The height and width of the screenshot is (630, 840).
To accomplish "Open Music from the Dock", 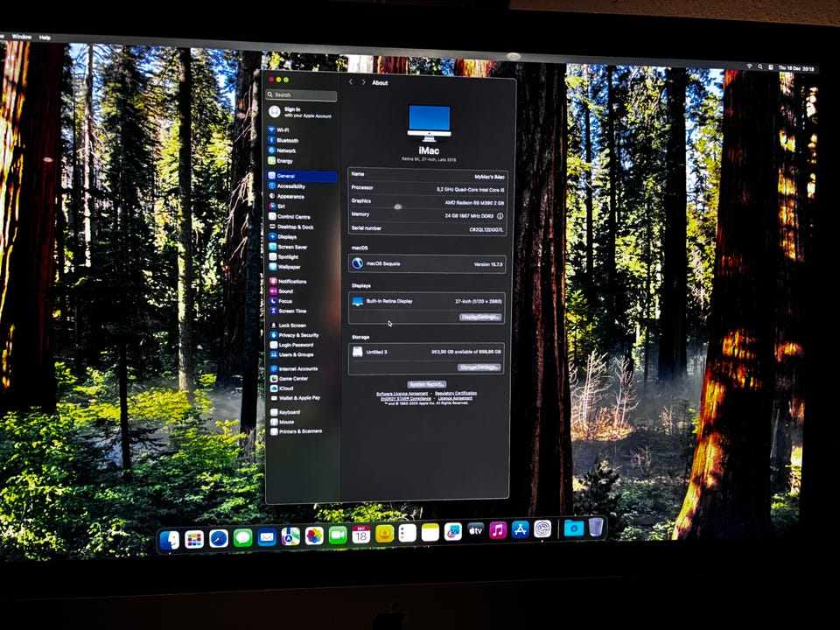I will [498, 530].
